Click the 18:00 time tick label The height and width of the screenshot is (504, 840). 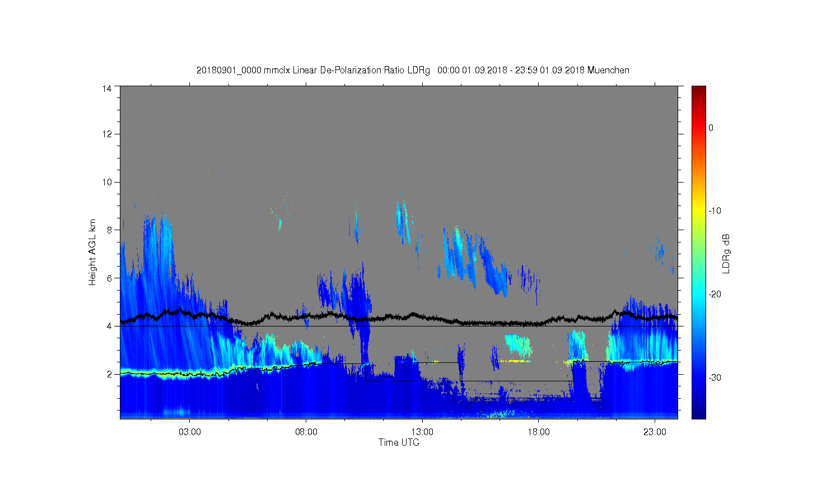[x=538, y=432]
